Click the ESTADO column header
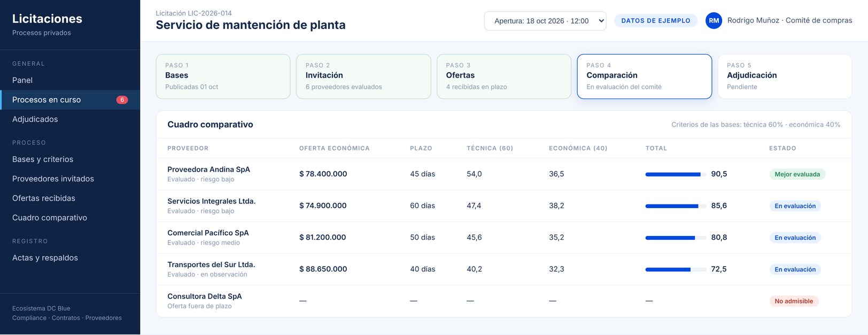Viewport: 868px width, 335px height. tap(782, 148)
